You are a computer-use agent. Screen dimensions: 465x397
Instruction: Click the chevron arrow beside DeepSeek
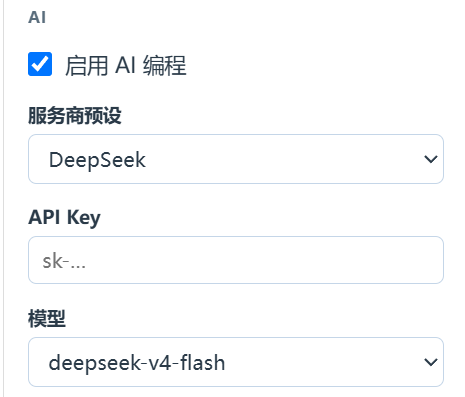click(x=431, y=159)
